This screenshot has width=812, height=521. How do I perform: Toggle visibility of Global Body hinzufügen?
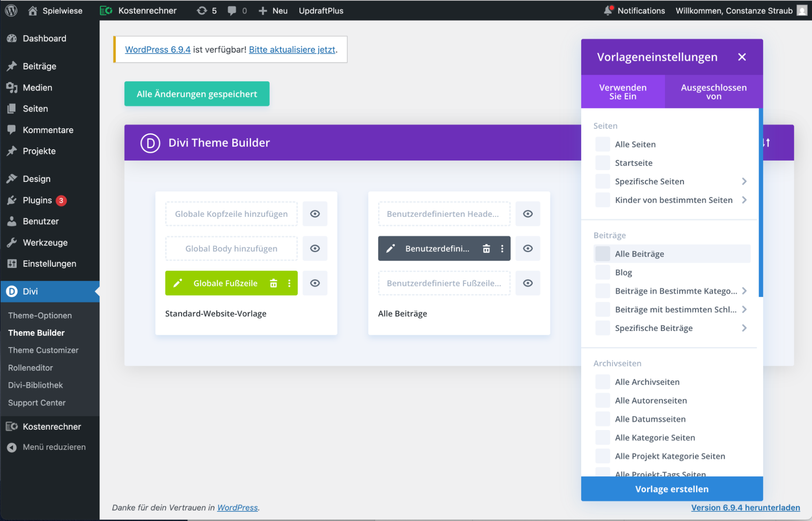(x=315, y=249)
